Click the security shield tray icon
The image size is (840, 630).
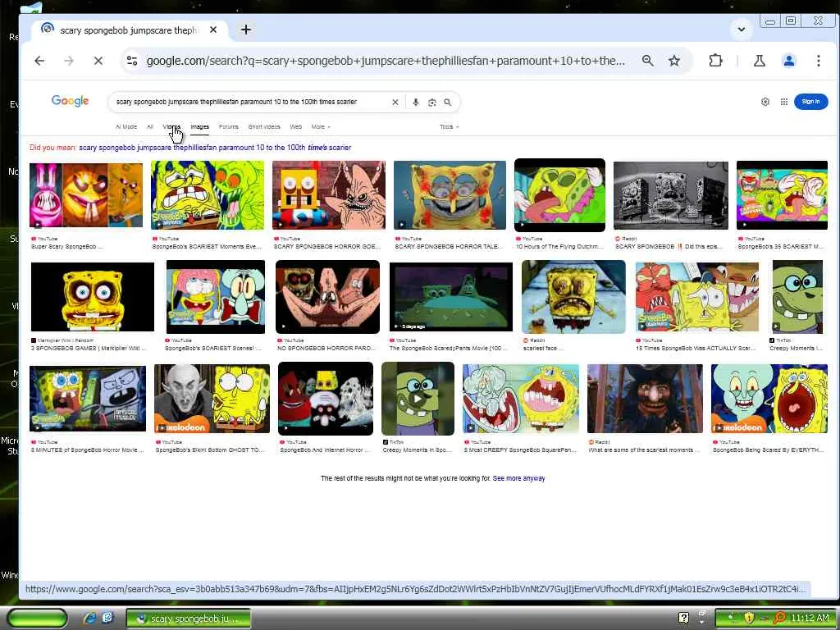pos(749,619)
